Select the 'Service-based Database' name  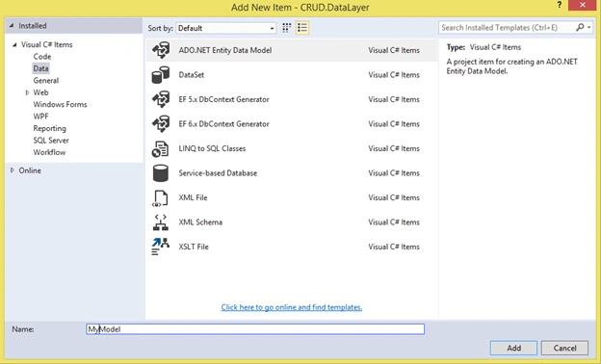(x=218, y=172)
